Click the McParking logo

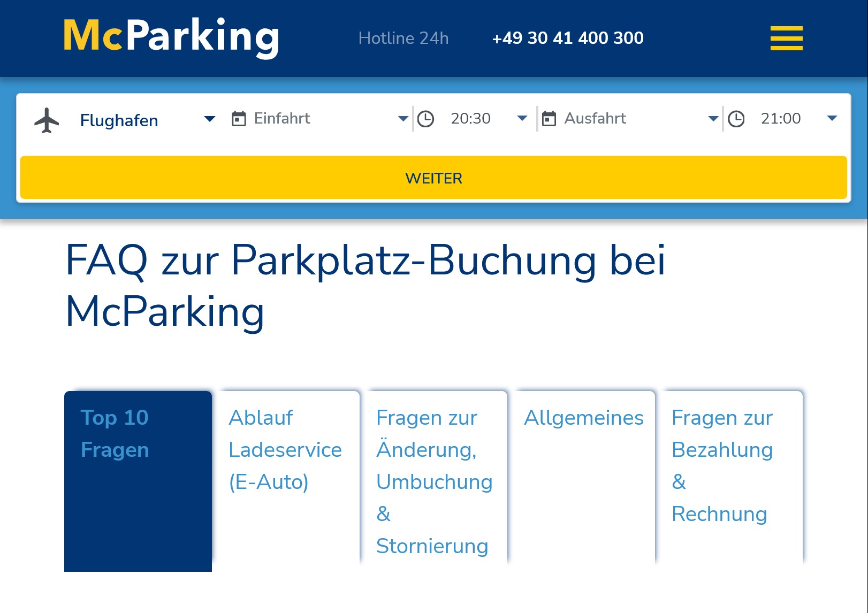pos(170,36)
